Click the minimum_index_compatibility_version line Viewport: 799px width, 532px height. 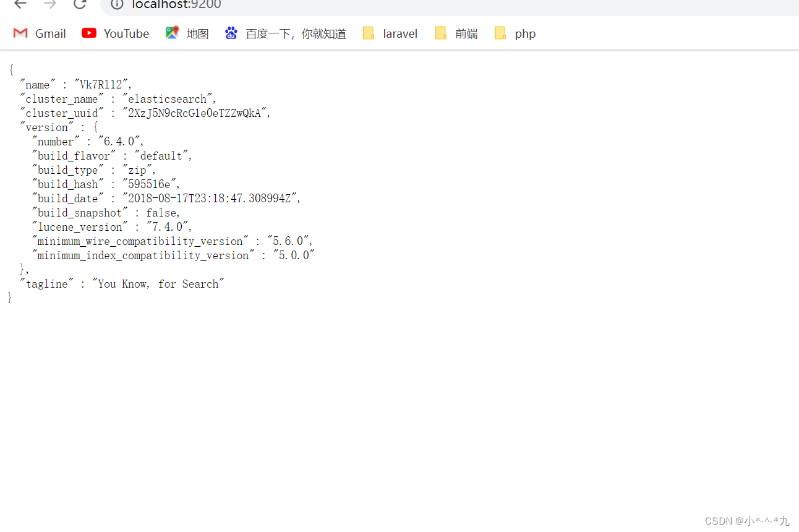173,255
